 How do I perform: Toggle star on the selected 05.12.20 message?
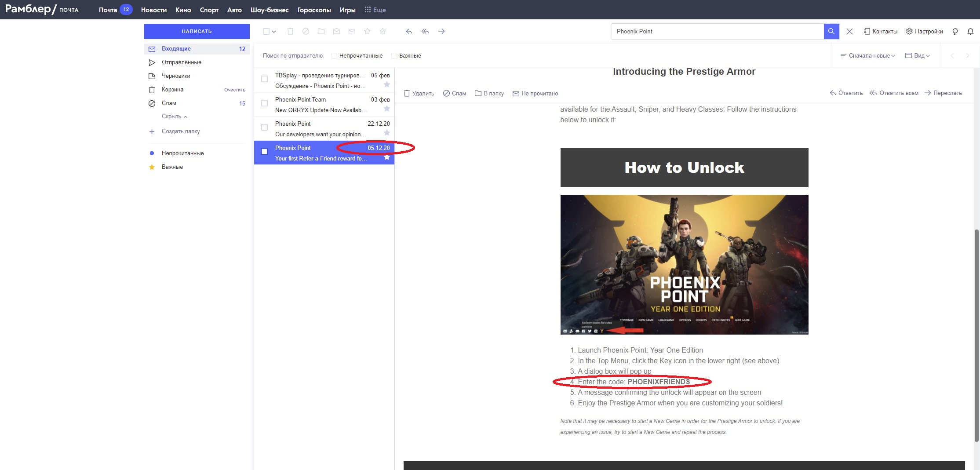click(x=387, y=157)
